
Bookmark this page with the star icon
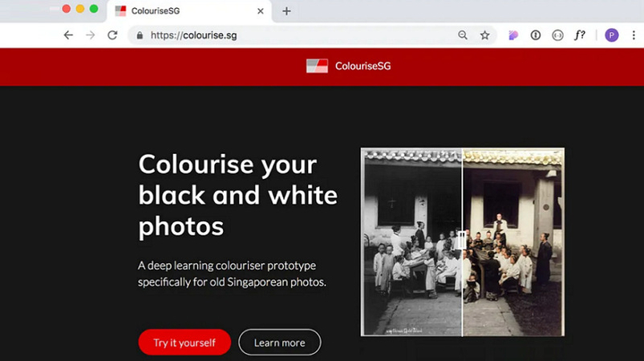click(x=485, y=35)
